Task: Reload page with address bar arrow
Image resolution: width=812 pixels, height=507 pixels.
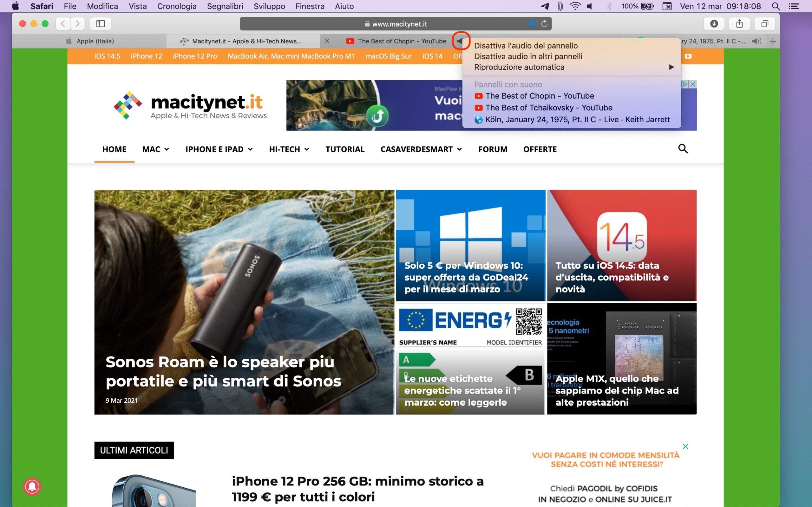Action: 545,23
